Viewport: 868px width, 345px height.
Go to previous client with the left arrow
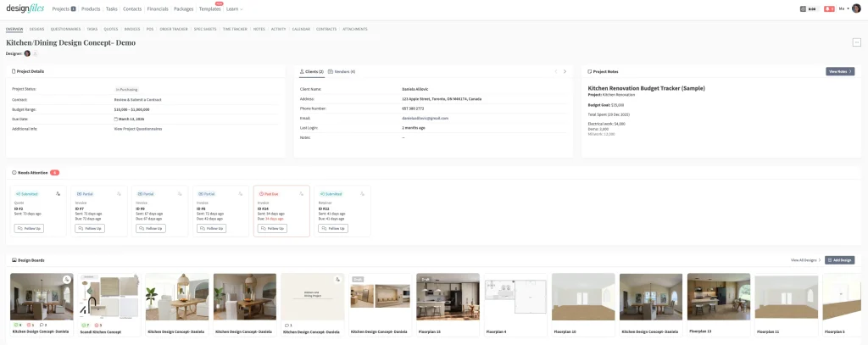(x=556, y=71)
